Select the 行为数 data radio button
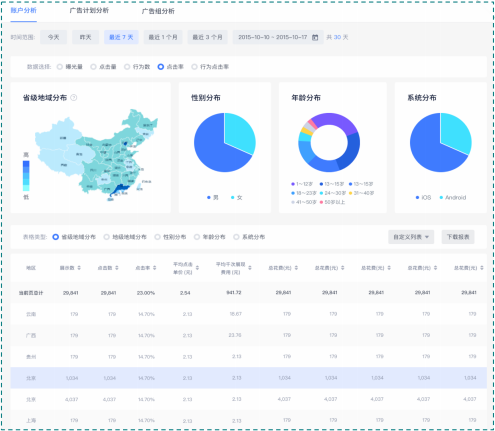Viewport: 495px width, 431px height. (x=127, y=67)
